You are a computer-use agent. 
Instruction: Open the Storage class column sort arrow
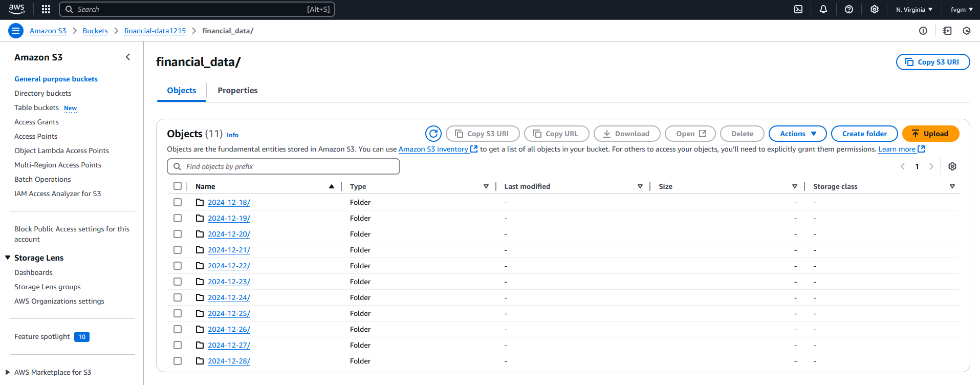(x=952, y=186)
